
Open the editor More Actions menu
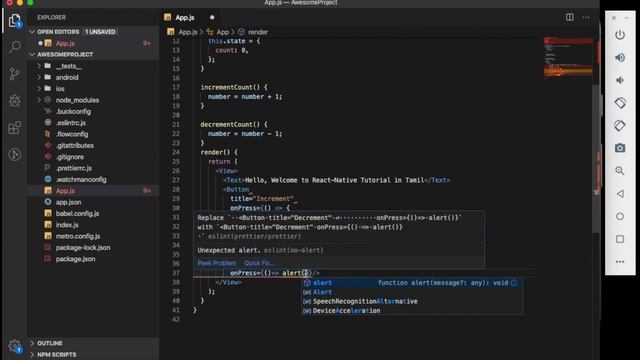[586, 17]
